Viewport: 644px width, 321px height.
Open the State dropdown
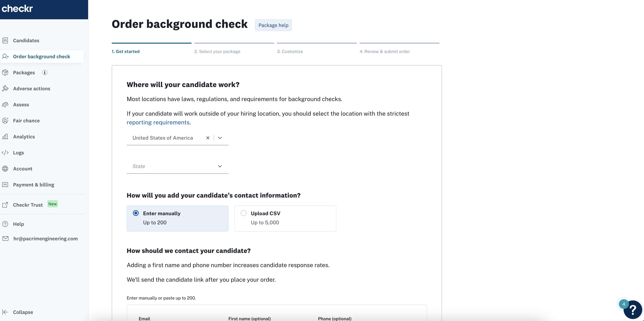click(177, 166)
